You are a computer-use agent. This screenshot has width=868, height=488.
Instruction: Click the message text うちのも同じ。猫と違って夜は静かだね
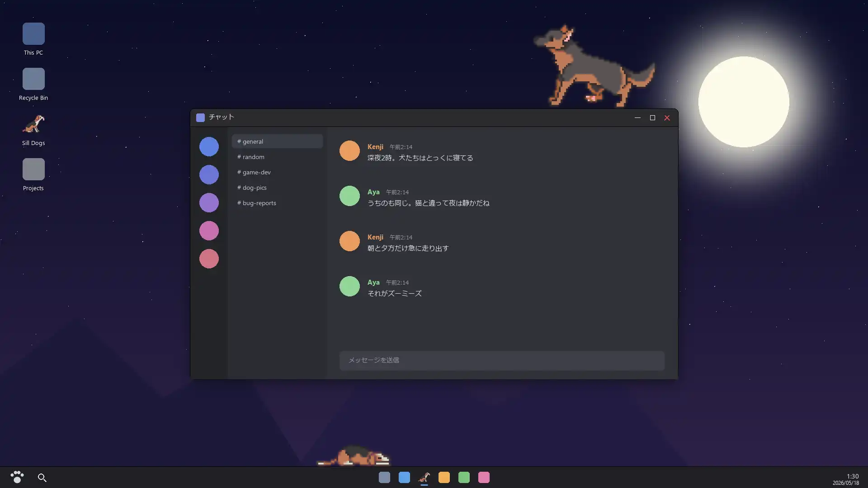click(x=428, y=203)
